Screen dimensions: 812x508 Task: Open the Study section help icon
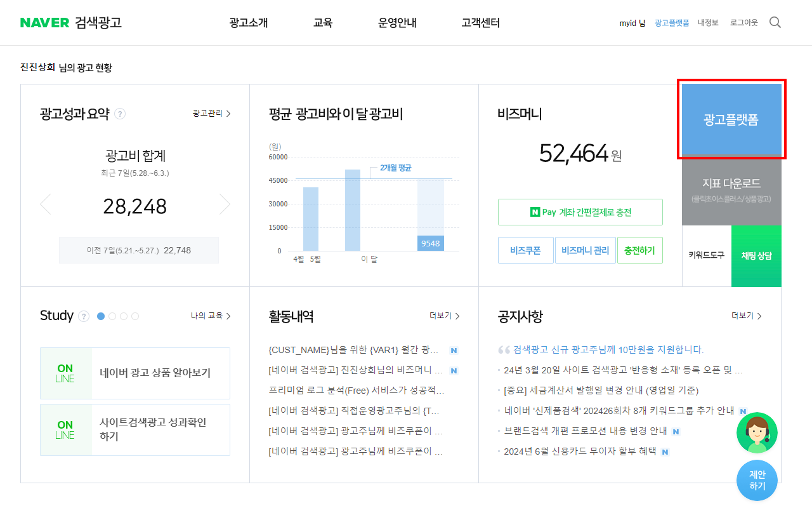pos(83,316)
